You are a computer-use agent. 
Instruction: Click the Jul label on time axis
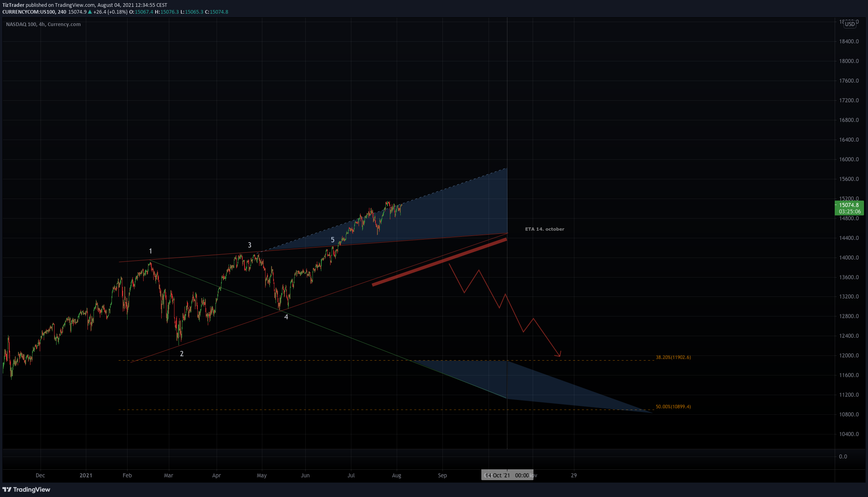[351, 475]
